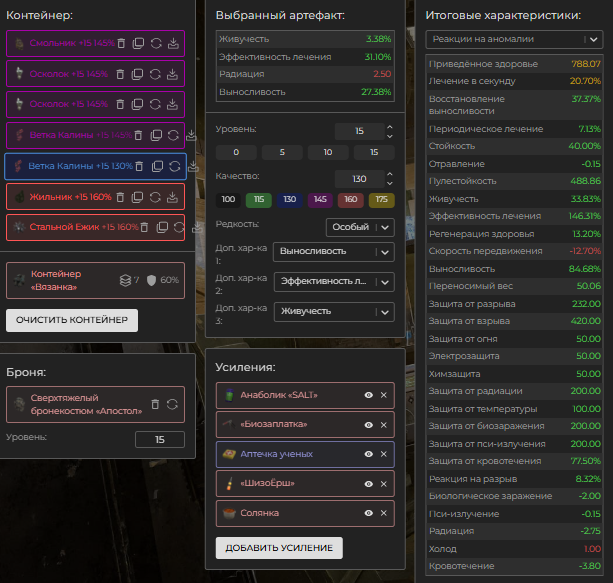Image resolution: width=613 pixels, height=583 pixels.
Task: Delete the blue Ветка Калины 130% artifact
Action: [x=140, y=166]
